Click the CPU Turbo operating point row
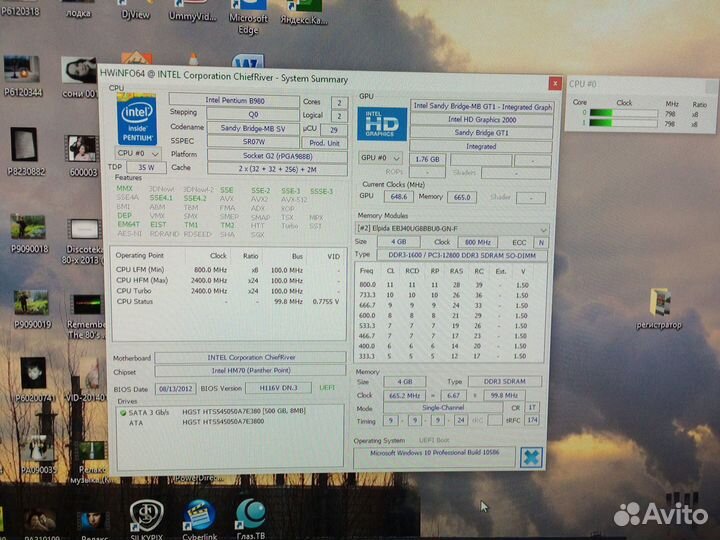This screenshot has width=720, height=540. coord(228,291)
